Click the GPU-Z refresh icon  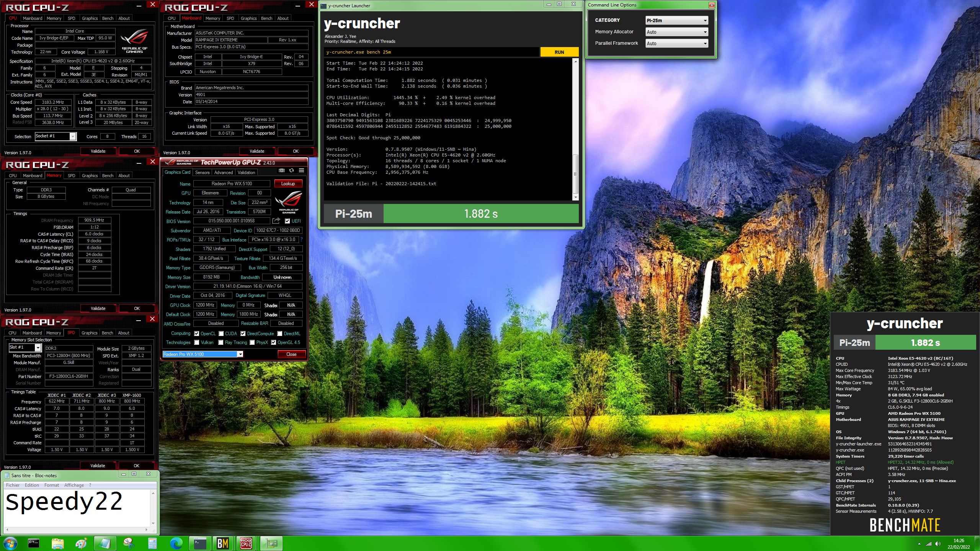[291, 171]
